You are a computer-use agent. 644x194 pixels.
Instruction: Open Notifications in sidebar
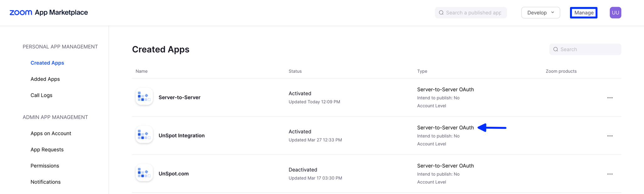tap(45, 182)
